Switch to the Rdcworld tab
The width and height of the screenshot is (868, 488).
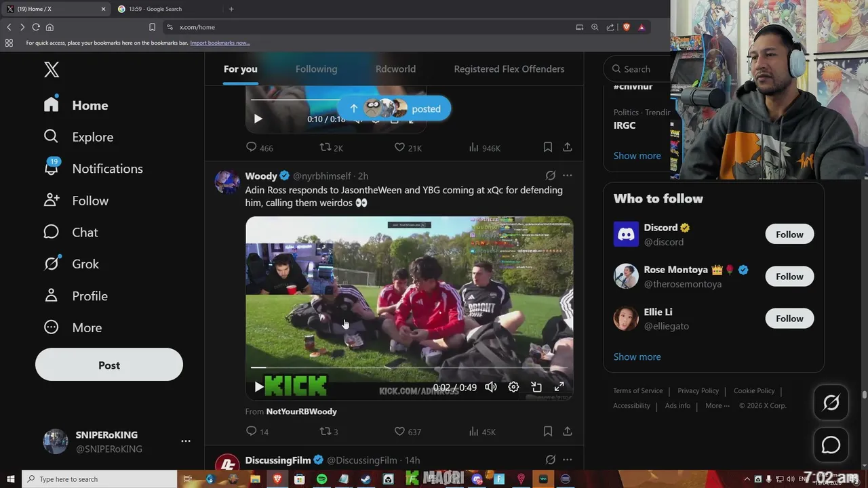[395, 69]
